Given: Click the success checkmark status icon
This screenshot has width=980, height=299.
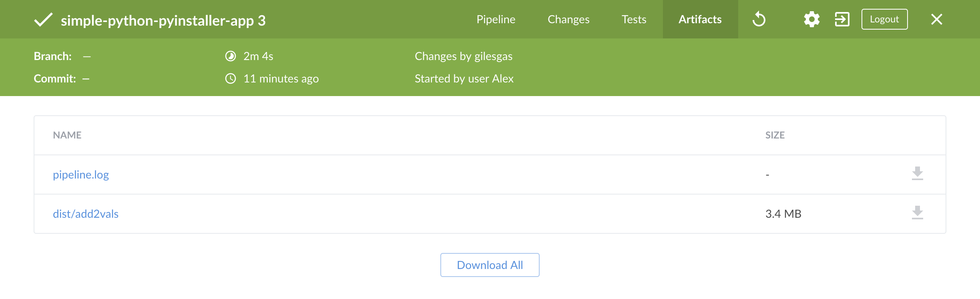Looking at the screenshot, I should click(43, 20).
